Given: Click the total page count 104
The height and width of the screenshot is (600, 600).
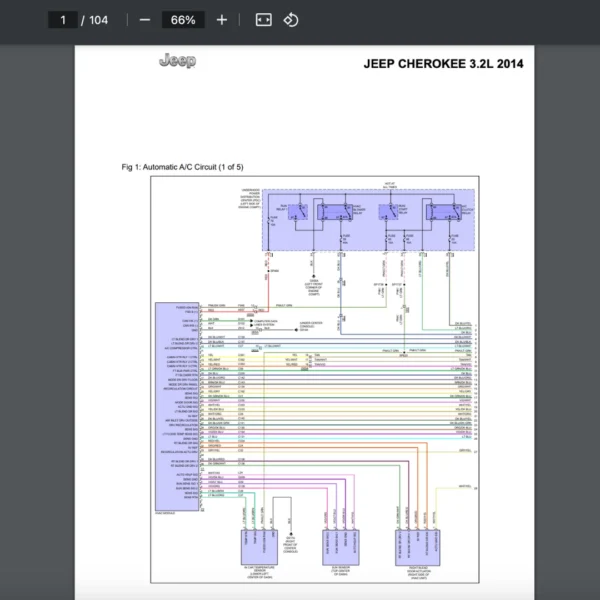Looking at the screenshot, I should [98, 20].
